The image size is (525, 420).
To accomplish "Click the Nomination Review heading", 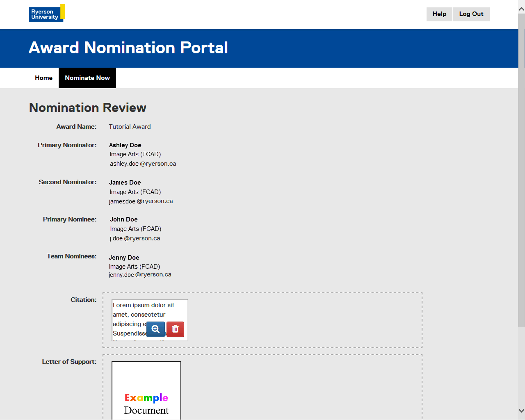I will click(x=88, y=107).
